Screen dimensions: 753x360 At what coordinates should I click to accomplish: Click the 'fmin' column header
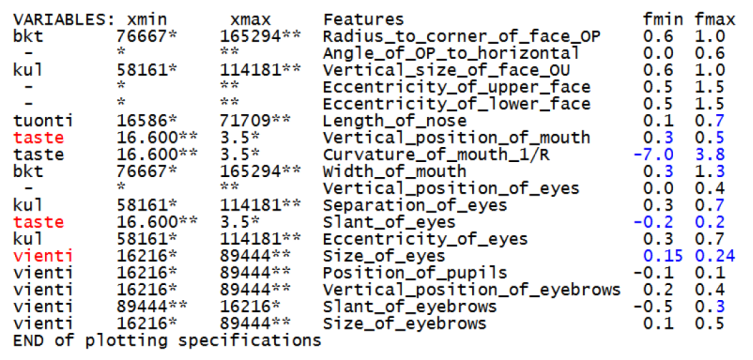point(663,20)
